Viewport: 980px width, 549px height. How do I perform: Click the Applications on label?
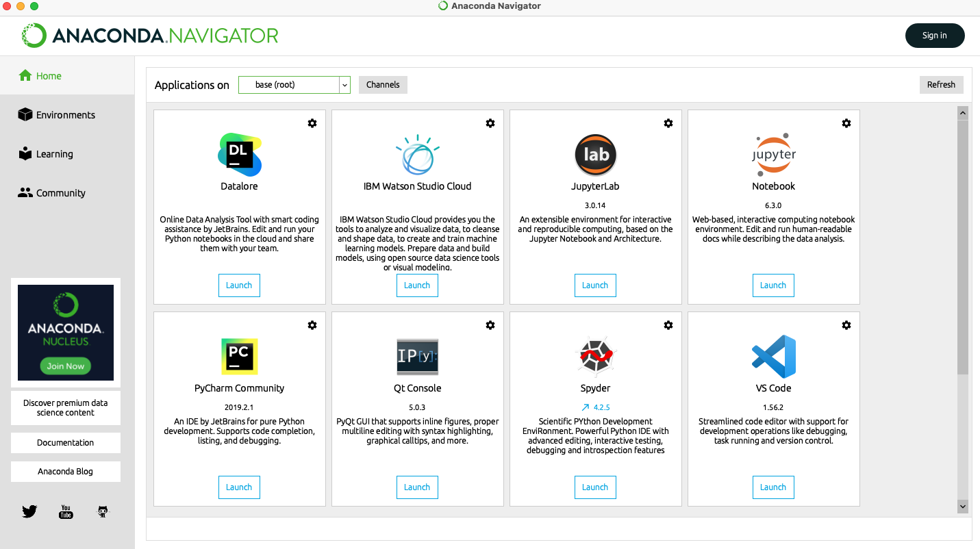pos(192,85)
